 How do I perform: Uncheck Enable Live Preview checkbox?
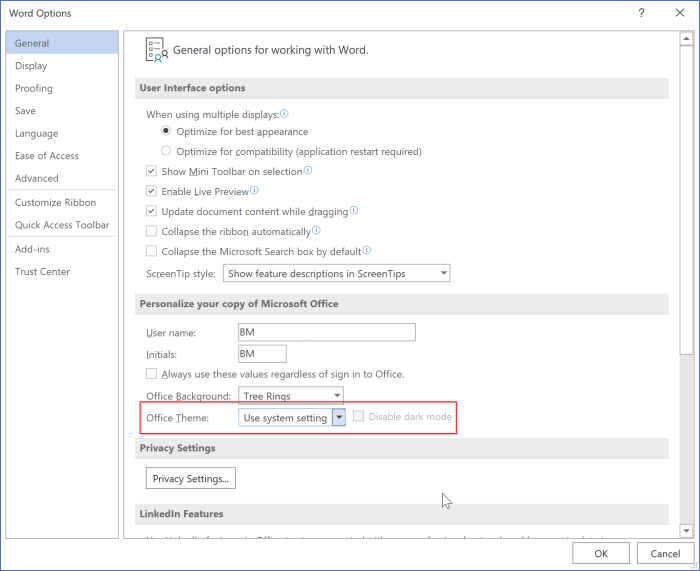pos(151,191)
